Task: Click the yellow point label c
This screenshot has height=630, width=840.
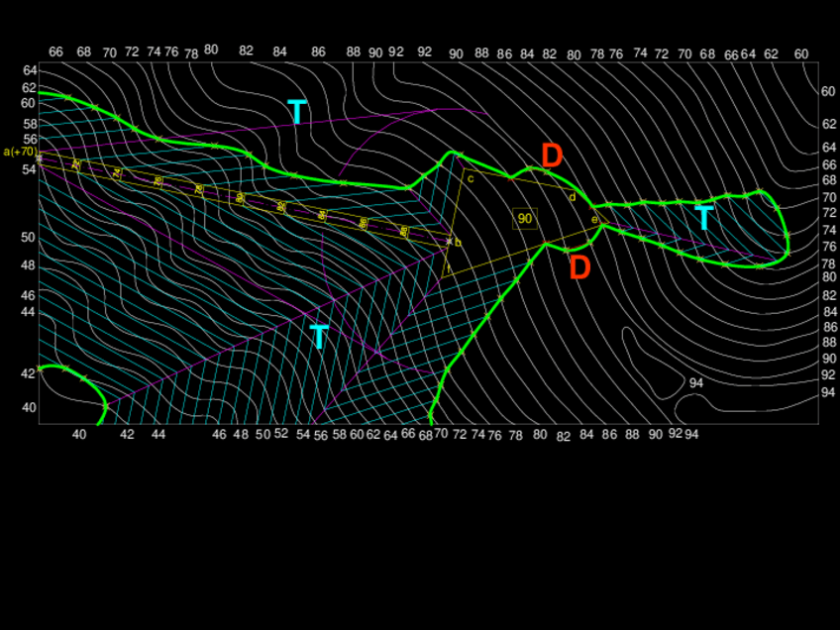Action: tap(471, 179)
